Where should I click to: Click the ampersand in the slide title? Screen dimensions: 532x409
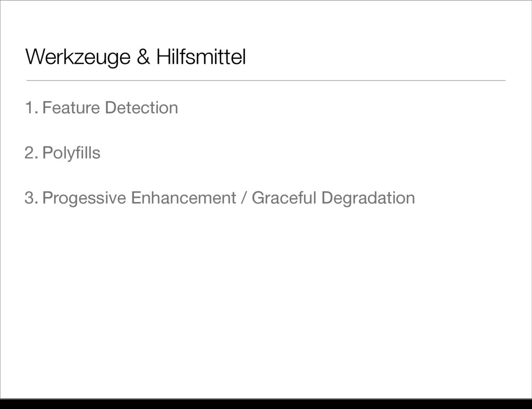pos(143,57)
